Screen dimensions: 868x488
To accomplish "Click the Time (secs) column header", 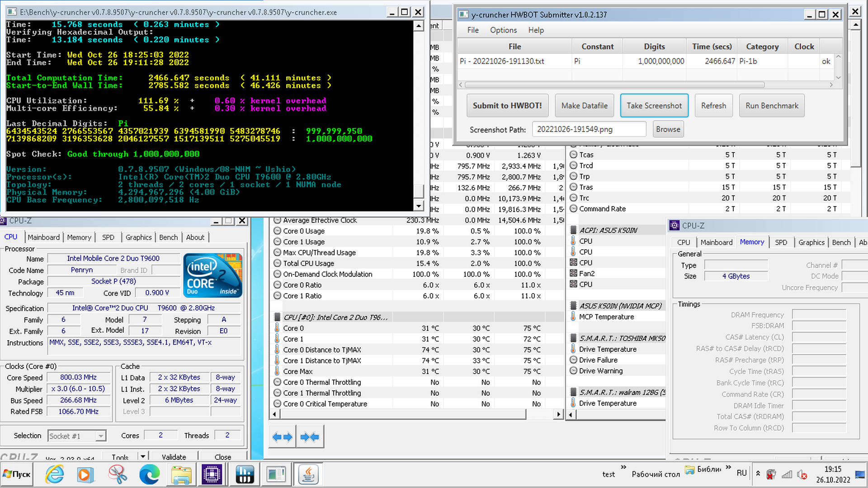I will (712, 47).
